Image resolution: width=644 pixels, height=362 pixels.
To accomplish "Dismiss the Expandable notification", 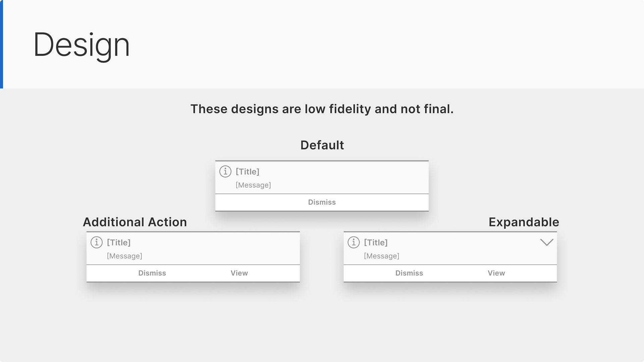I will pos(409,273).
